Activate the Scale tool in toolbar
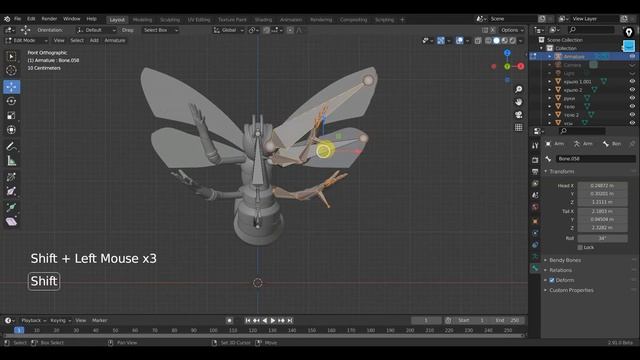Image resolution: width=640 pixels, height=360 pixels. [11, 116]
